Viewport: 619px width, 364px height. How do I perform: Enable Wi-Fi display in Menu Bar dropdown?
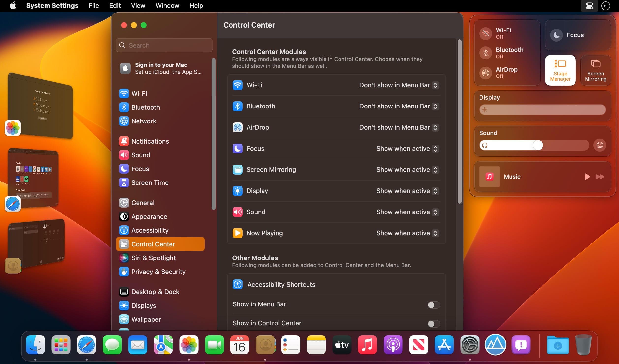coord(436,85)
